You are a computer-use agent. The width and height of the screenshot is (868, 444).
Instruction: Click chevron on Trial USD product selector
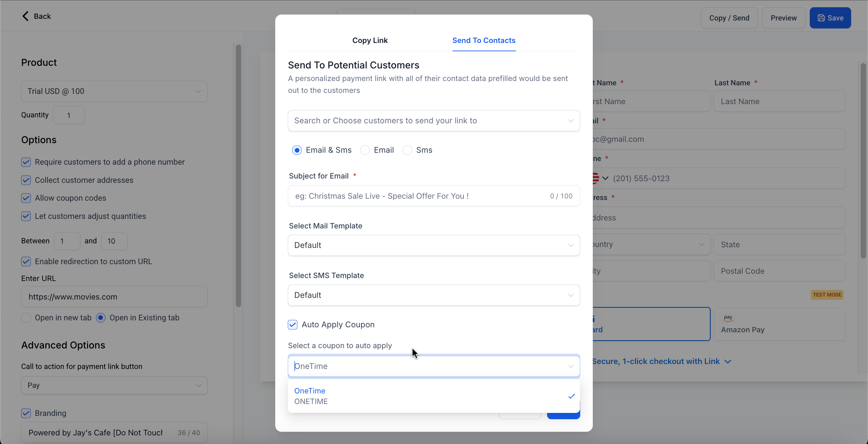click(x=198, y=91)
